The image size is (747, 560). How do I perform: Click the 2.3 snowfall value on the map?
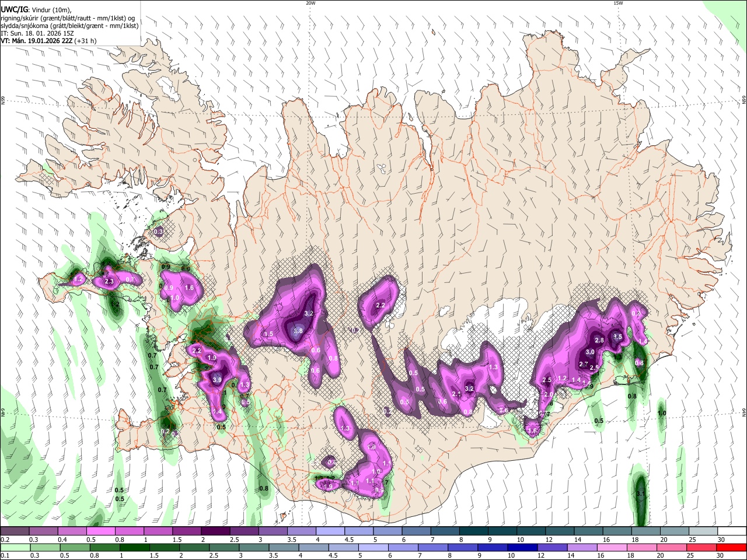(109, 282)
